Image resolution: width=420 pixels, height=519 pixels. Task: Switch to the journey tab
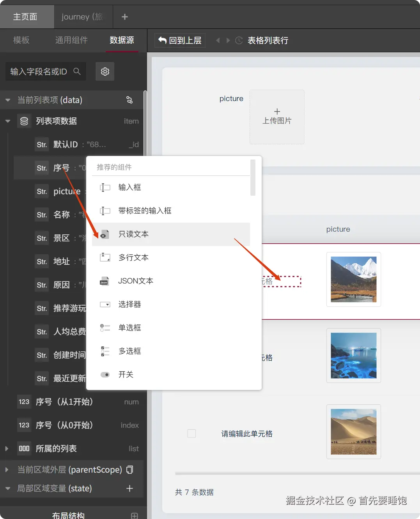[83, 17]
